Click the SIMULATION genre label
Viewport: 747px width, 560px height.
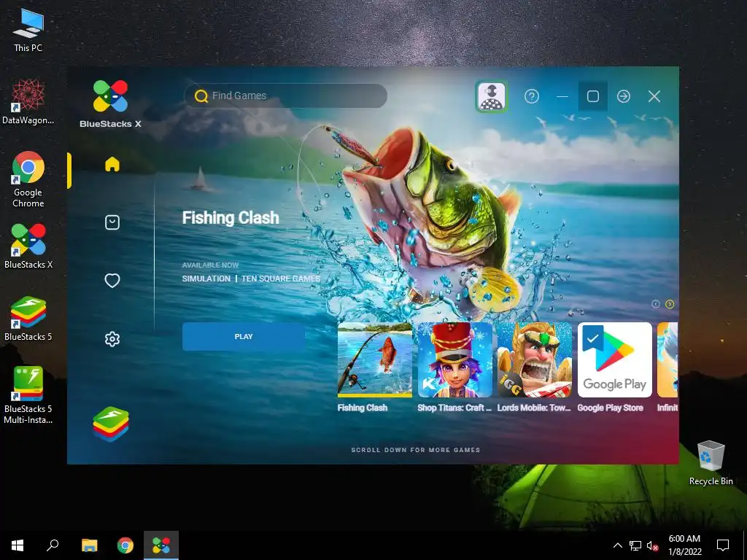pyautogui.click(x=206, y=279)
